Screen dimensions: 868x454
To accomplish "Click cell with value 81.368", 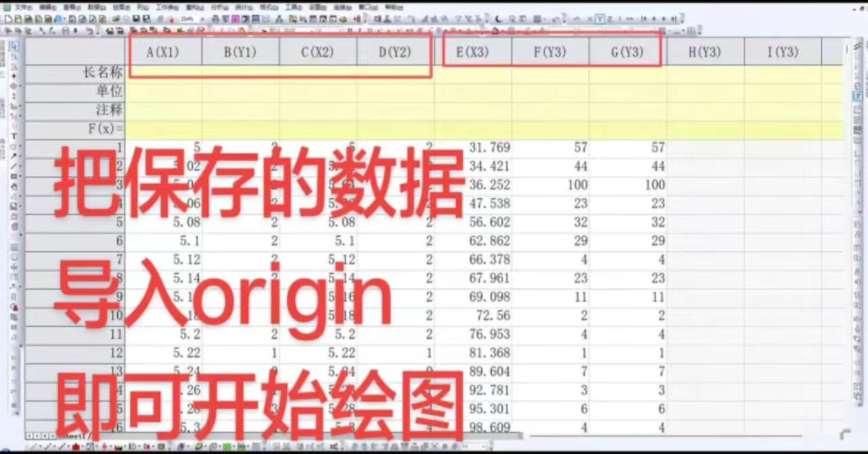I will point(473,353).
